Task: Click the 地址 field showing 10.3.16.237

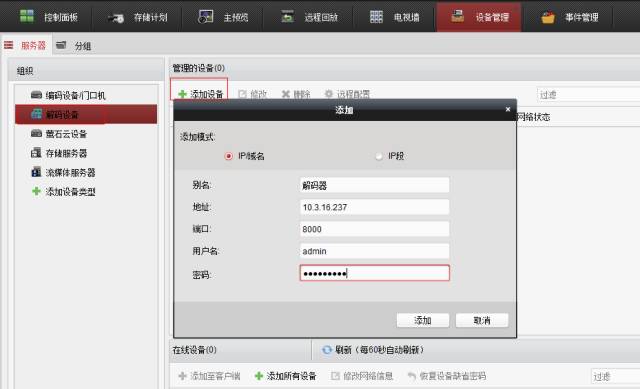Action: pos(374,207)
